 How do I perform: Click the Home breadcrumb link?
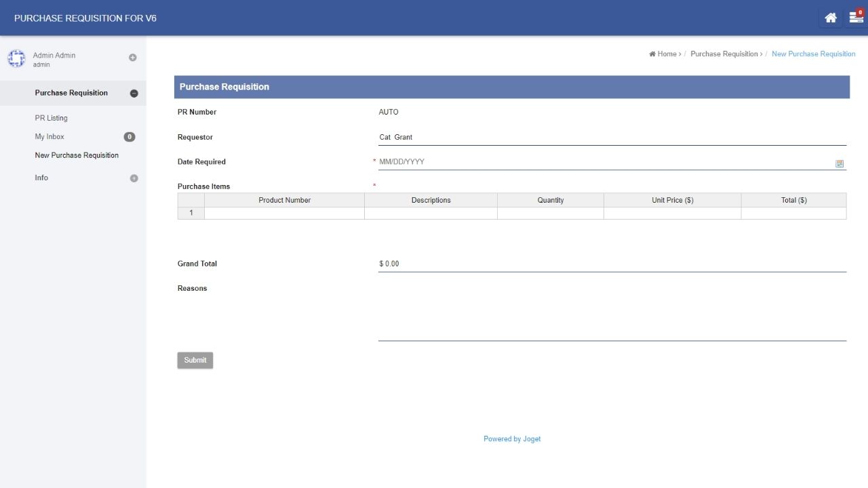[666, 54]
